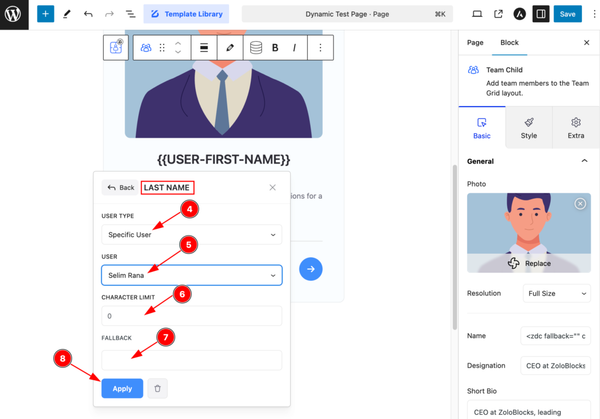Image resolution: width=600 pixels, height=419 pixels.
Task: Toggle the settings sidebar panel
Action: click(x=541, y=14)
